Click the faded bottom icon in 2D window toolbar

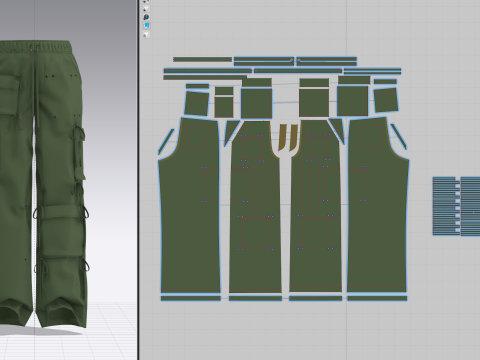click(146, 34)
